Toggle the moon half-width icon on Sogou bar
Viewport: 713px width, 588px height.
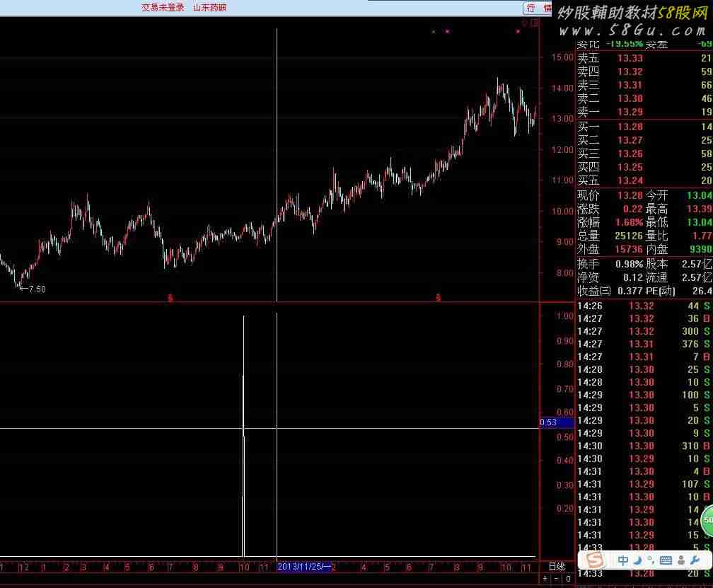click(638, 561)
